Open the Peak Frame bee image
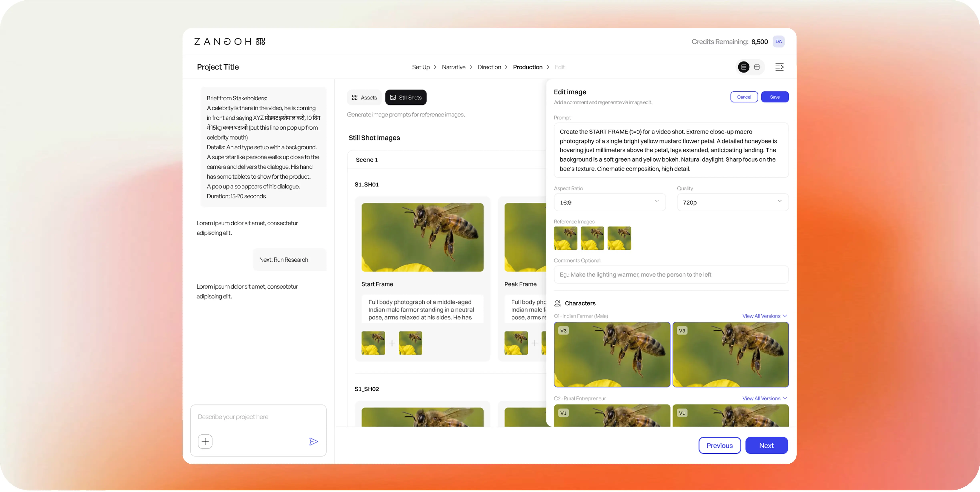 [x=525, y=238]
